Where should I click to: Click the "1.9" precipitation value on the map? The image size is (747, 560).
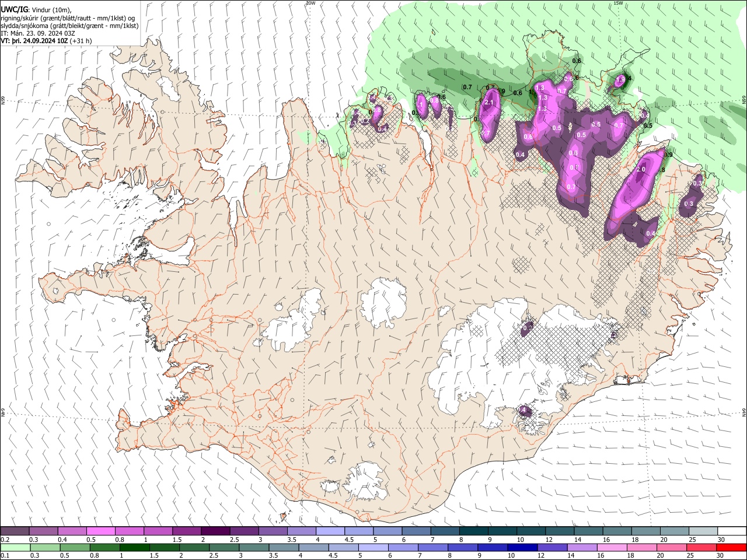(620, 79)
